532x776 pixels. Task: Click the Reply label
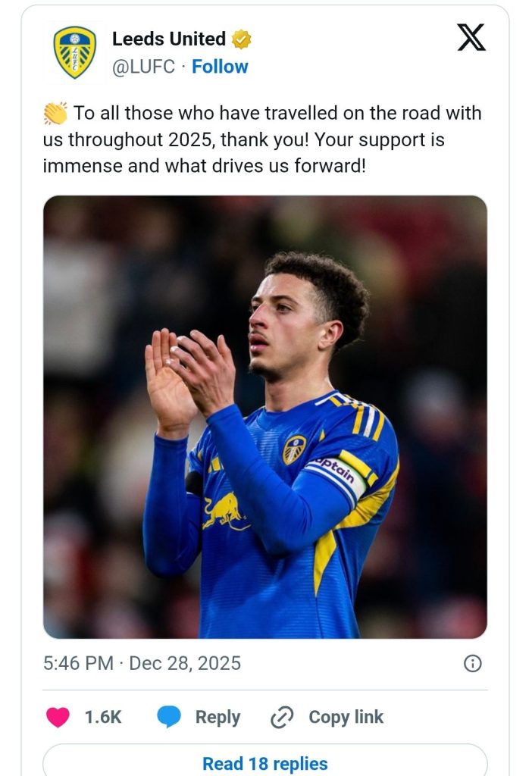click(x=217, y=717)
